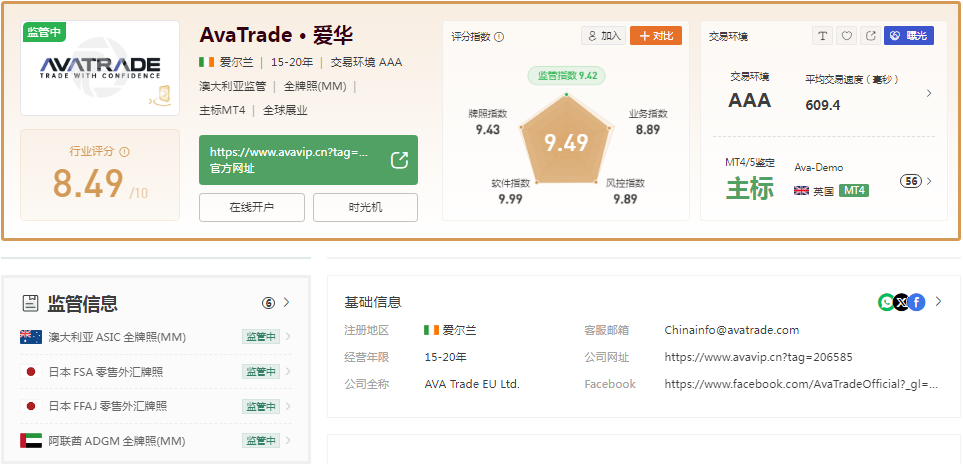
Task: Expand the 交易环境 AAA row chevron
Action: (929, 93)
